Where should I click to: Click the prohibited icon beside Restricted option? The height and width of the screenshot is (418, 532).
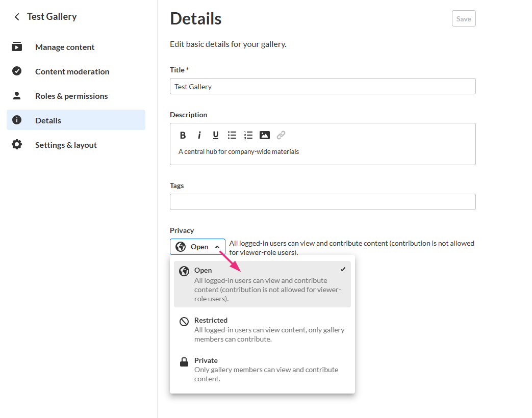184,321
